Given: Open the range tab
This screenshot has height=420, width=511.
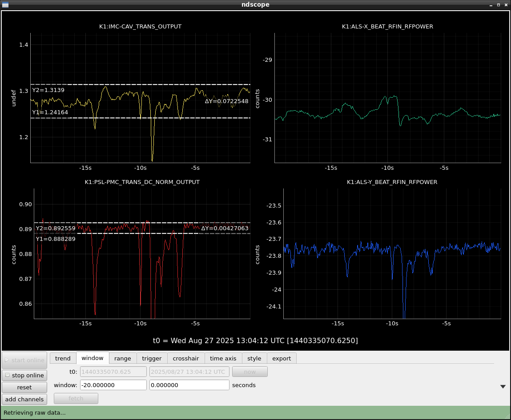Looking at the screenshot, I should (x=123, y=358).
